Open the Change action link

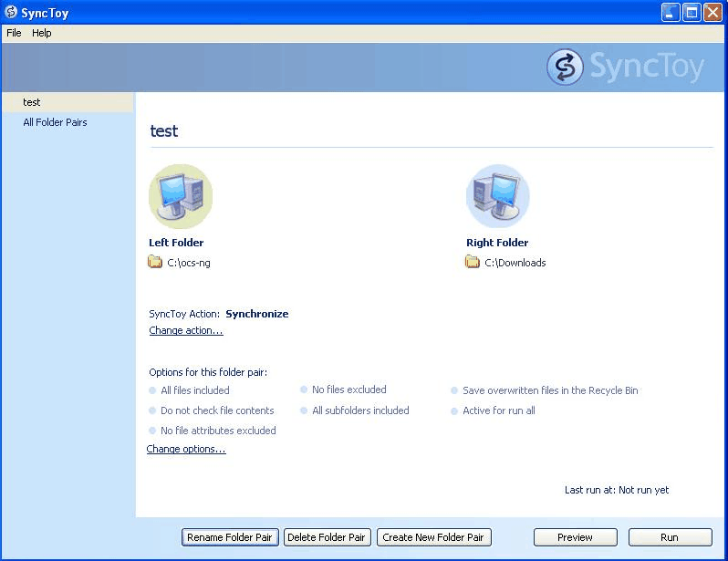[x=186, y=330]
